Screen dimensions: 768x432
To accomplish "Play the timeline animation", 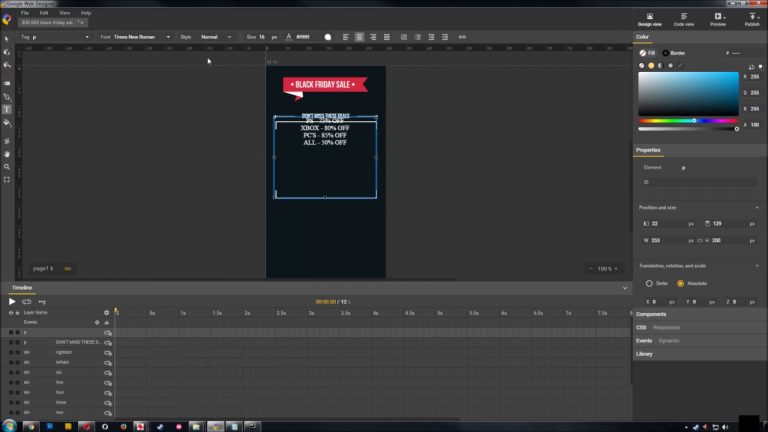I will pos(12,302).
